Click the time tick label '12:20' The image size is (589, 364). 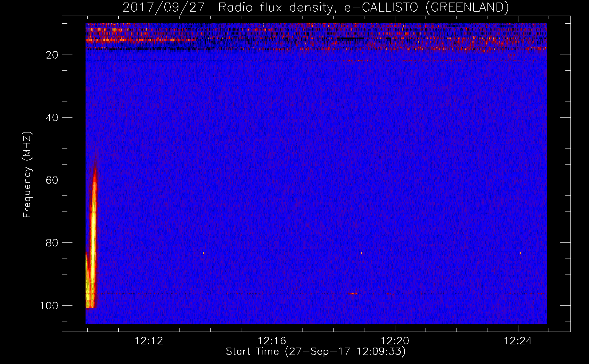coord(395,341)
